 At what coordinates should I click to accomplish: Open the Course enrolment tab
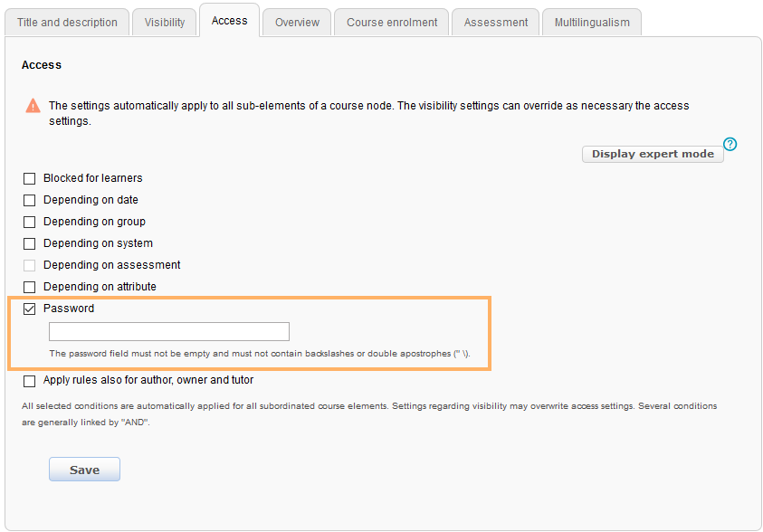tap(392, 23)
